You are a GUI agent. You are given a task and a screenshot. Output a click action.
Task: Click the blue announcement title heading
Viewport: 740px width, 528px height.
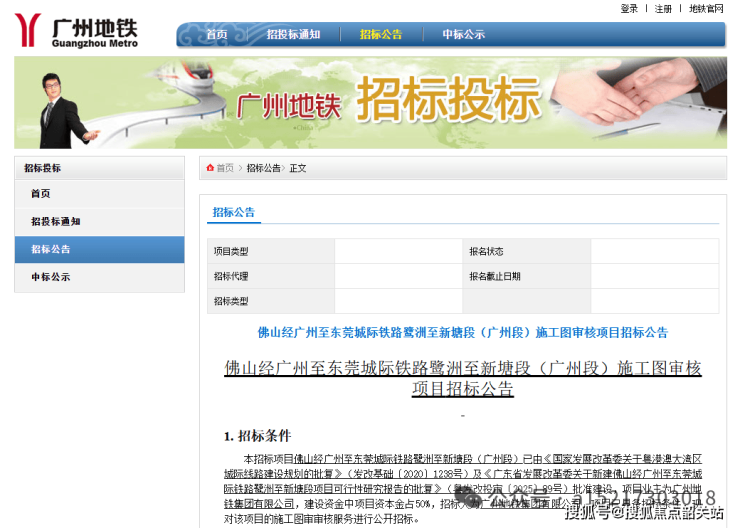coord(463,333)
